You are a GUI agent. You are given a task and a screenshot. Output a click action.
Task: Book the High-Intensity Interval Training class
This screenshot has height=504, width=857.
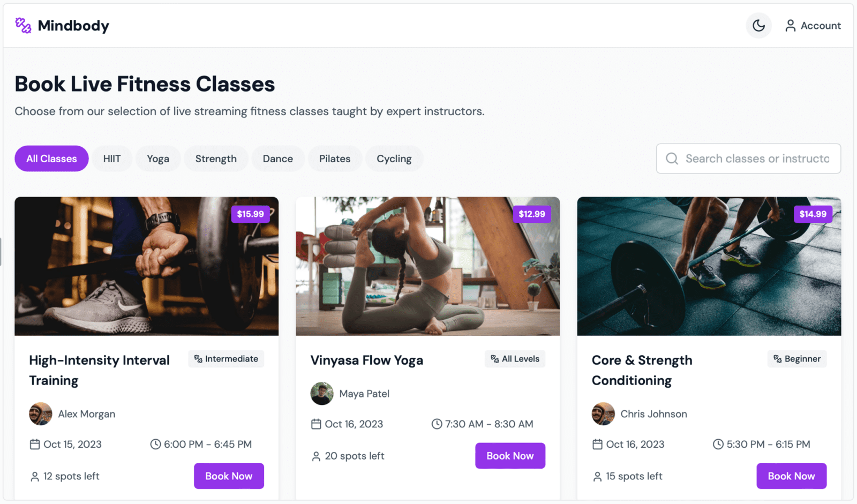pyautogui.click(x=229, y=476)
